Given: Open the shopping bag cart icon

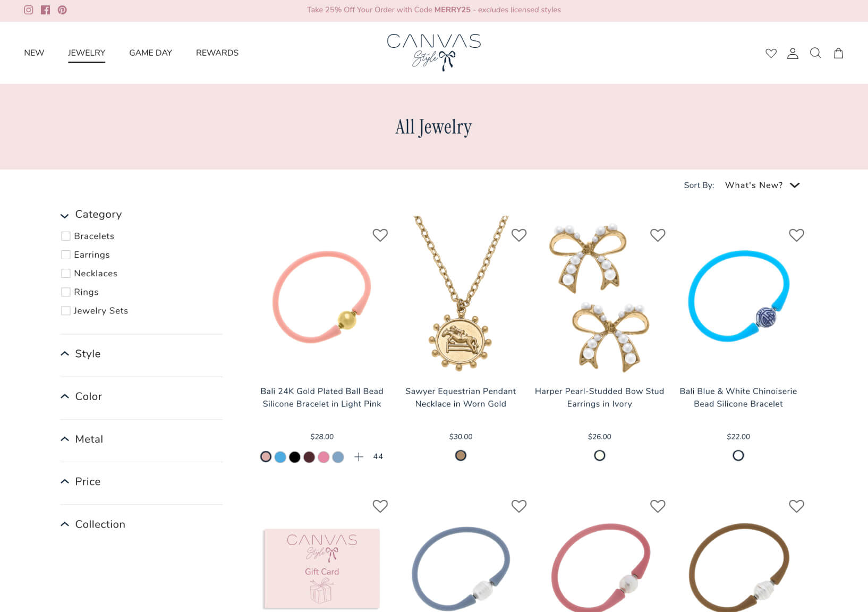Looking at the screenshot, I should 838,53.
